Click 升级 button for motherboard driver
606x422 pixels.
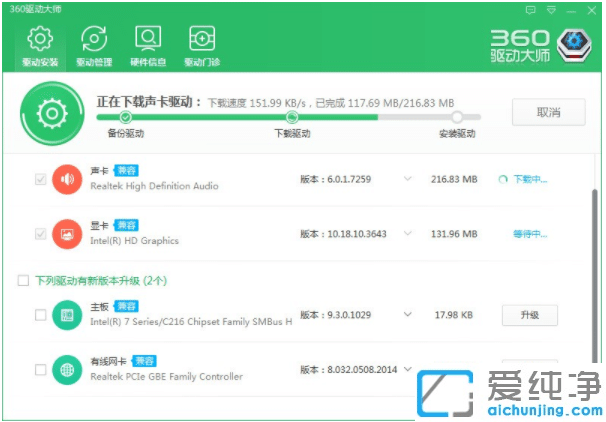tap(529, 315)
